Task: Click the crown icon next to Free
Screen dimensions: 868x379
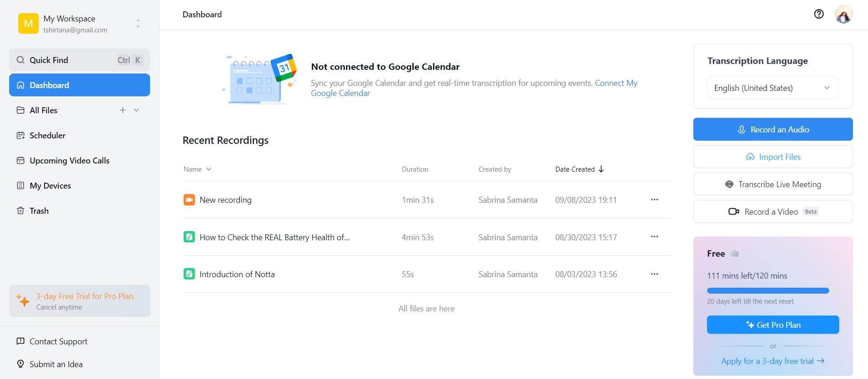Action: tap(734, 253)
